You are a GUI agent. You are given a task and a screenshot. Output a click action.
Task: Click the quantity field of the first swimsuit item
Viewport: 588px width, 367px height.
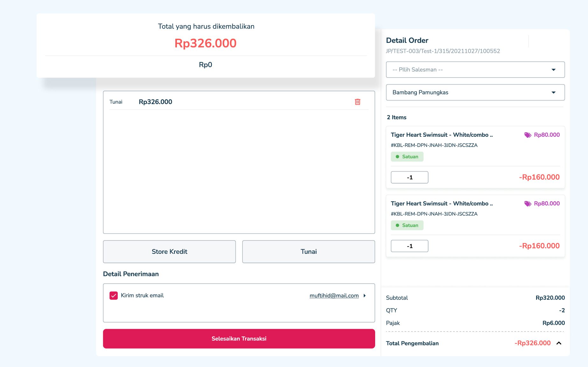[409, 177]
